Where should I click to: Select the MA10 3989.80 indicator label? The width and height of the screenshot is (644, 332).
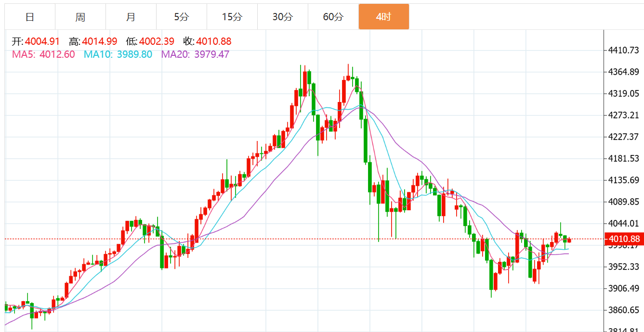point(118,54)
